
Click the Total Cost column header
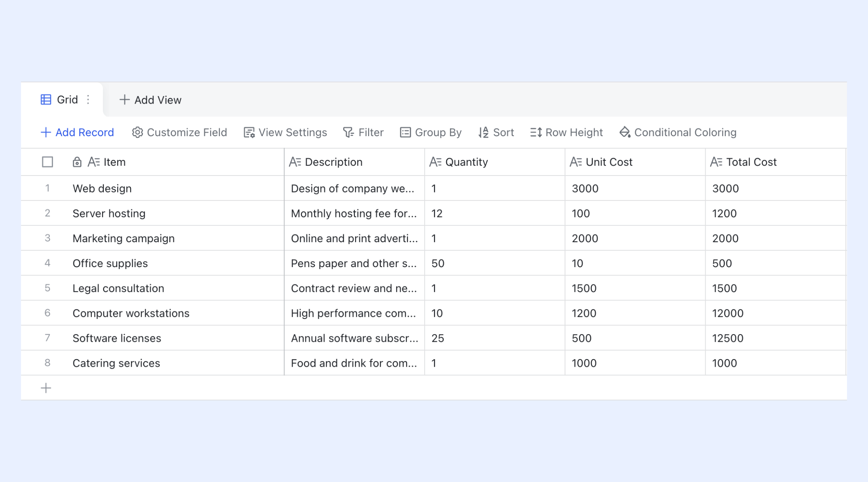tap(751, 162)
